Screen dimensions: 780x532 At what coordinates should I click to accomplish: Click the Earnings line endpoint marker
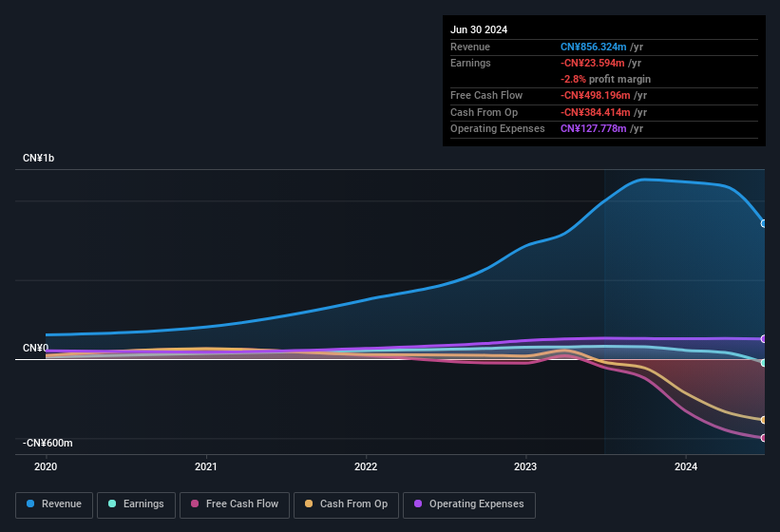764,363
